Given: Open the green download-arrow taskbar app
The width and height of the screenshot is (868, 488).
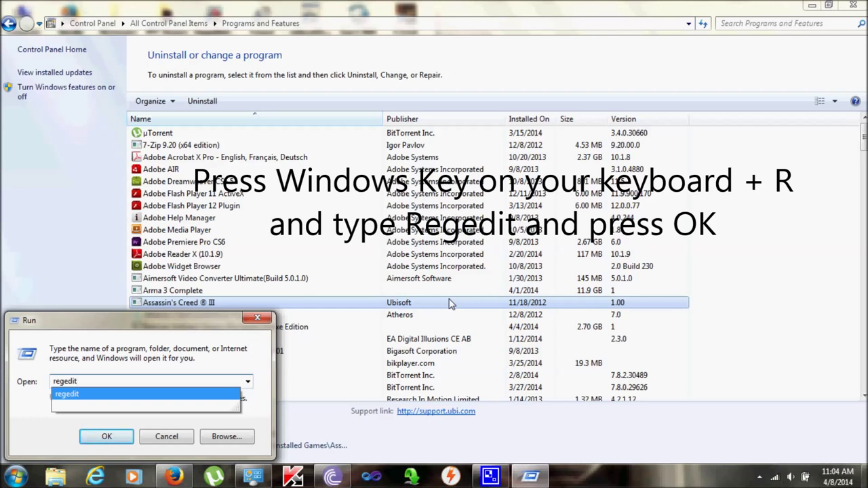Looking at the screenshot, I should (412, 476).
